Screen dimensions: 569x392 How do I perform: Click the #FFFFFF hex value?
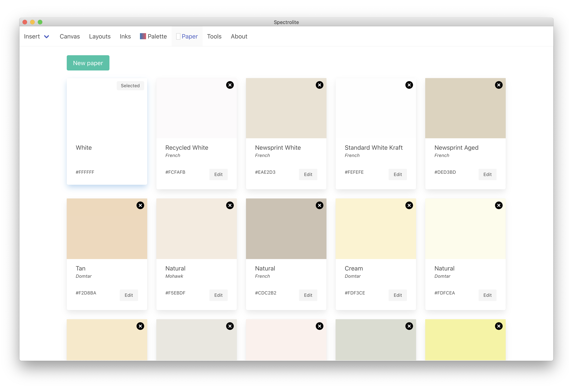click(x=85, y=172)
